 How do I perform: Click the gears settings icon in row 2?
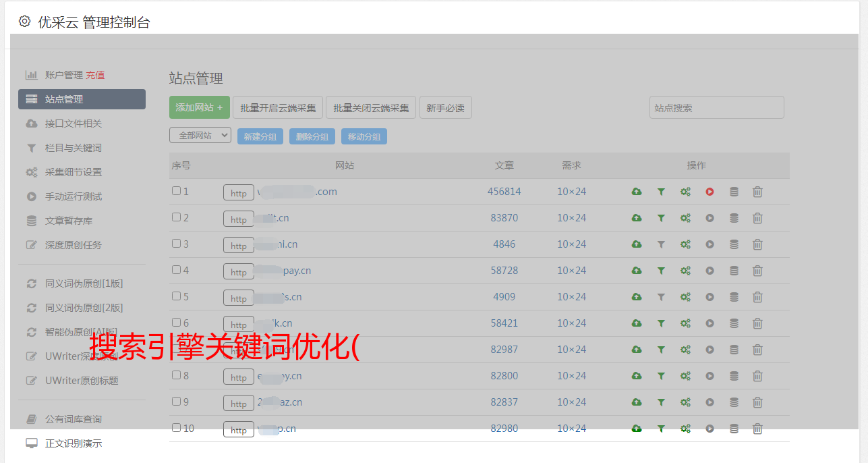pos(685,218)
